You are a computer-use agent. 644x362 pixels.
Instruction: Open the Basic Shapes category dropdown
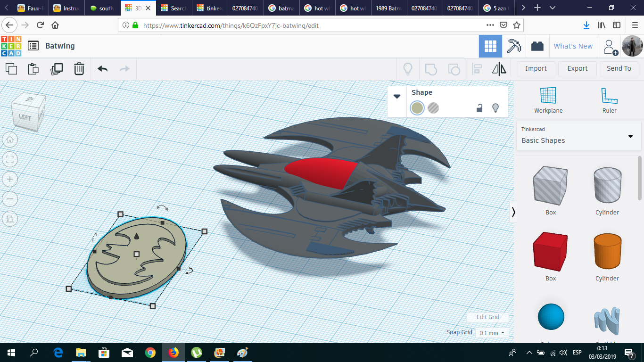[578, 136]
